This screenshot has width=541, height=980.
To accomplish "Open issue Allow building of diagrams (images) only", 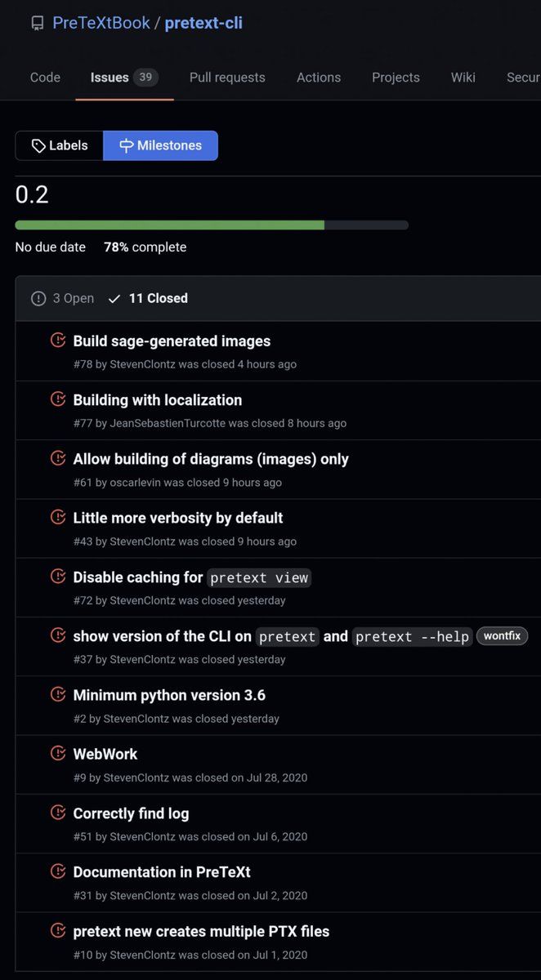I will 211,459.
